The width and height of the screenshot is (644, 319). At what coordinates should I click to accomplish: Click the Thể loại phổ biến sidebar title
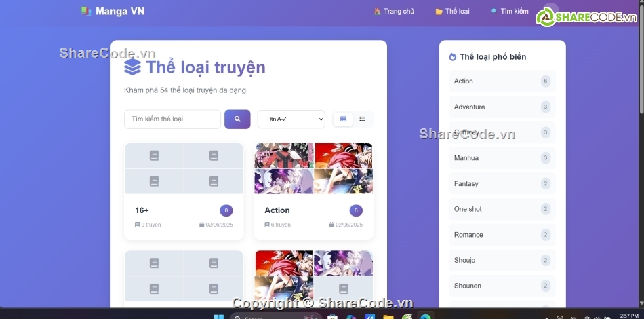493,57
